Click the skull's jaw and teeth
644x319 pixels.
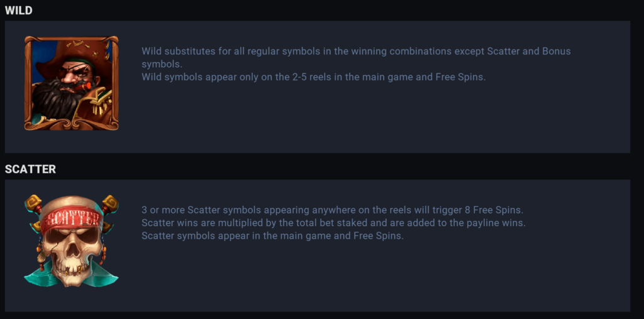(x=71, y=267)
